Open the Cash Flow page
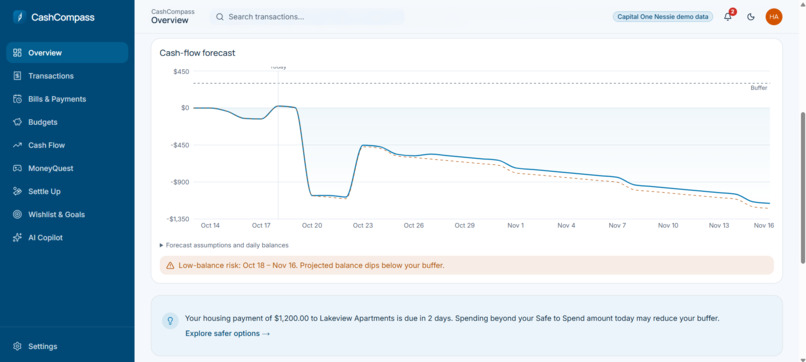806x362 pixels. point(46,145)
